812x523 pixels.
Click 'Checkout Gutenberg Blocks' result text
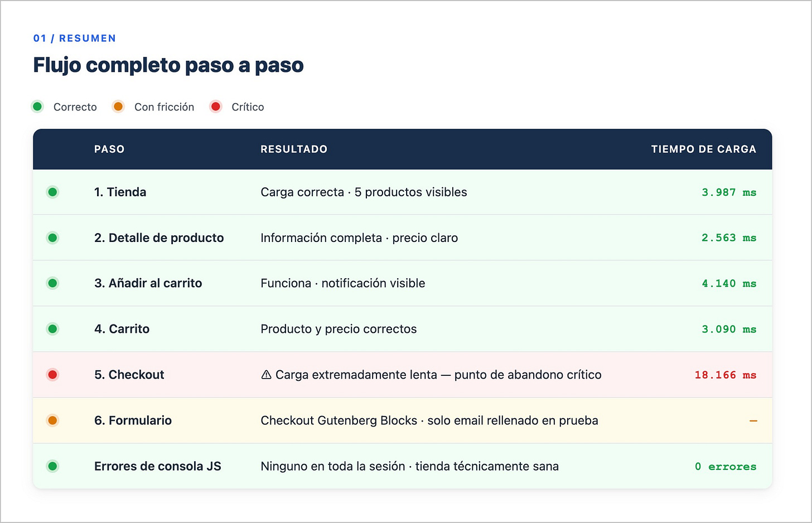(339, 420)
